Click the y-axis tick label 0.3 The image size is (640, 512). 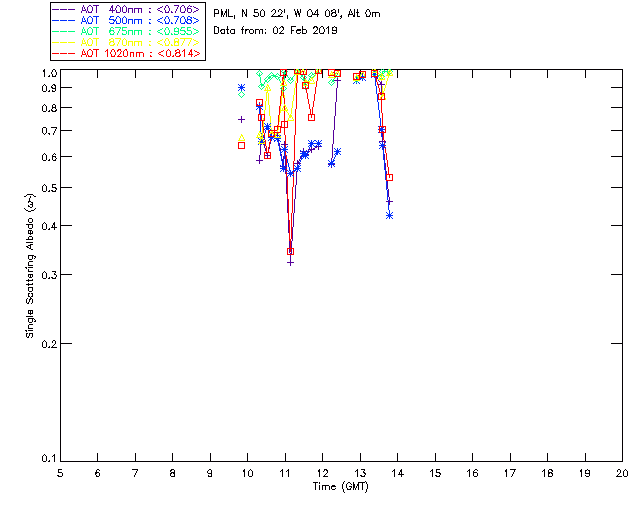point(49,275)
